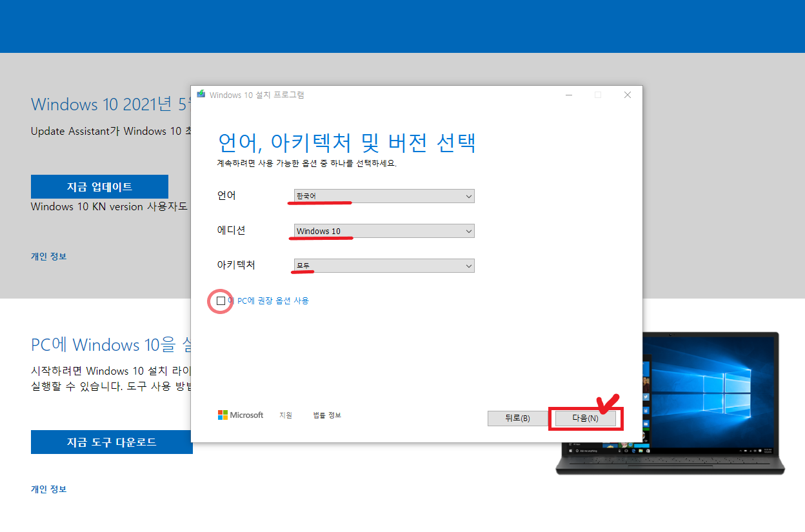Click the 'Windows 10 KN version 사용자도' text
The height and width of the screenshot is (532, 805).
pyautogui.click(x=109, y=206)
